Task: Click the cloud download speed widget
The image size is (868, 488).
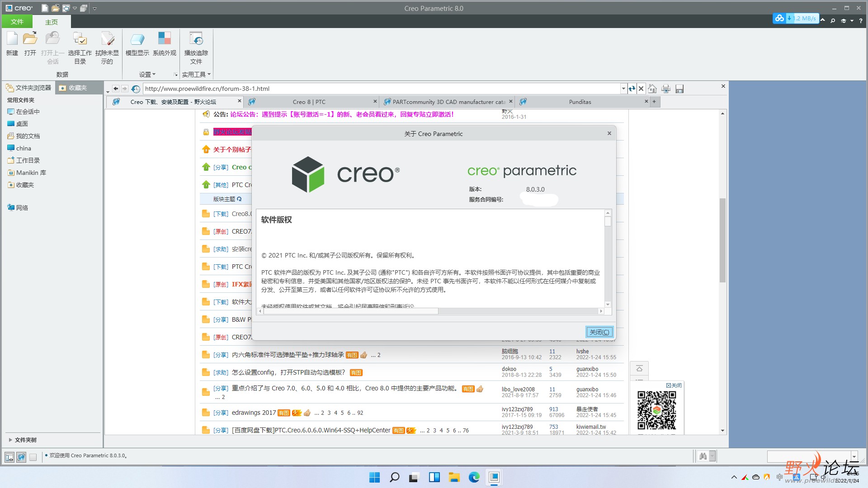Action: pyautogui.click(x=796, y=18)
